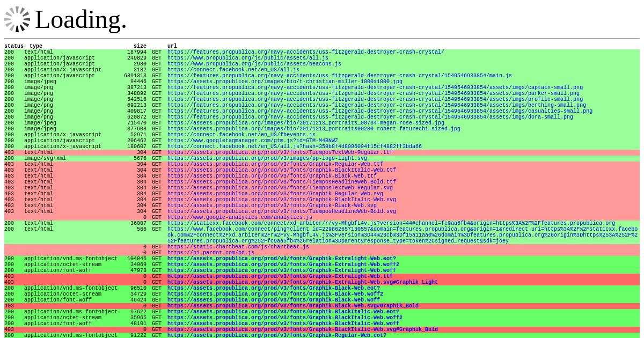Open the staticxx.facebook.com xd_arbiter link

(x=391, y=223)
